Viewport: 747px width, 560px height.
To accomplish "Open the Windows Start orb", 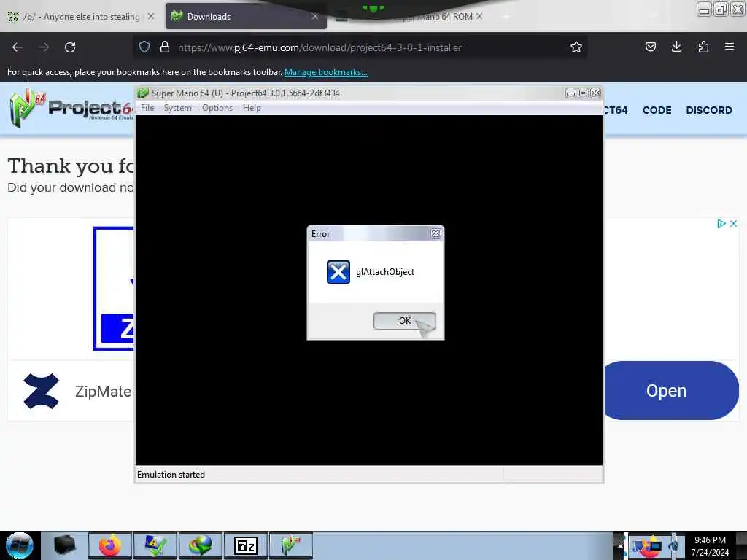I will tap(20, 545).
